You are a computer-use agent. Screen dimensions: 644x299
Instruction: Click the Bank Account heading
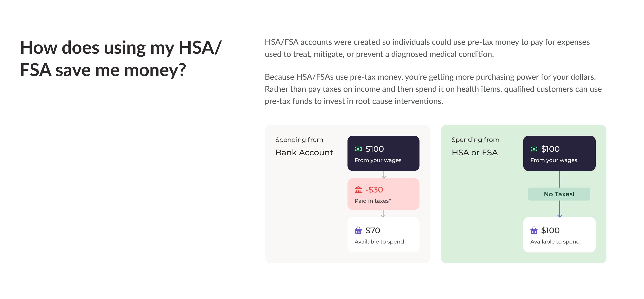304,153
